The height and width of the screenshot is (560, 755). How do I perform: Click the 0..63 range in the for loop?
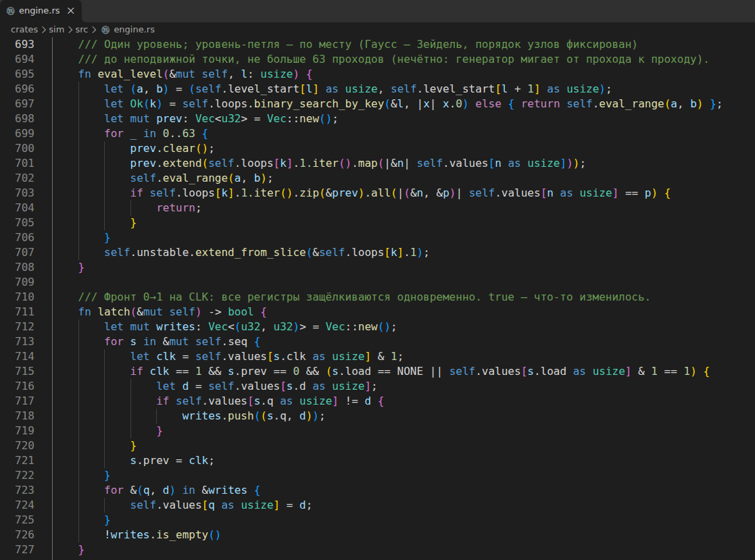pos(178,133)
